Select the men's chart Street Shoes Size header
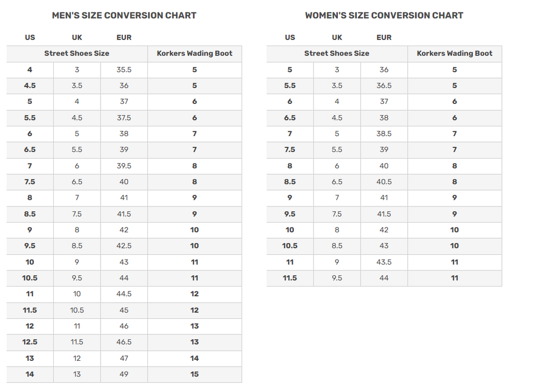 (x=76, y=53)
